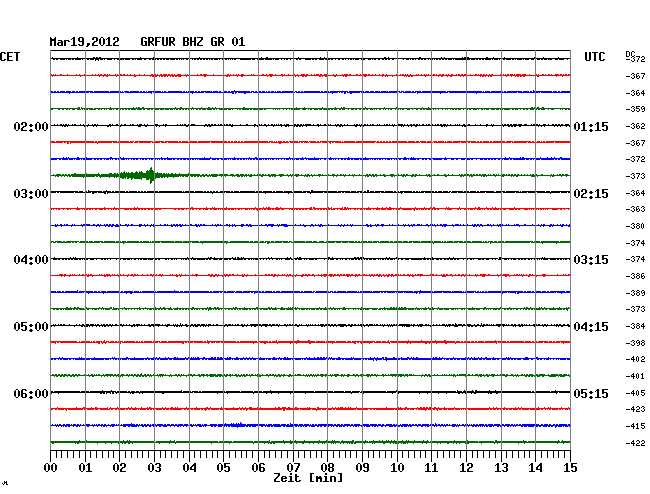The image size is (650, 494).
Task: Select the DC offset value -423
Action: 635,409
